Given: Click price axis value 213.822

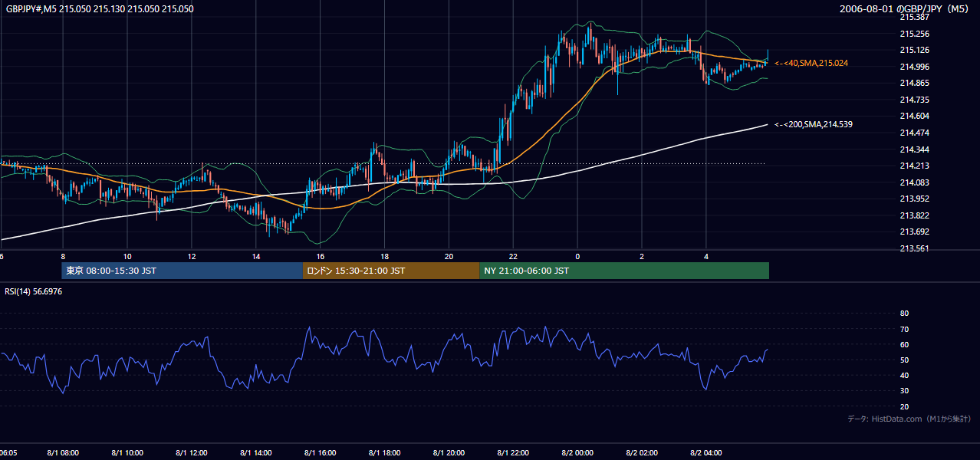Looking at the screenshot, I should click(914, 215).
